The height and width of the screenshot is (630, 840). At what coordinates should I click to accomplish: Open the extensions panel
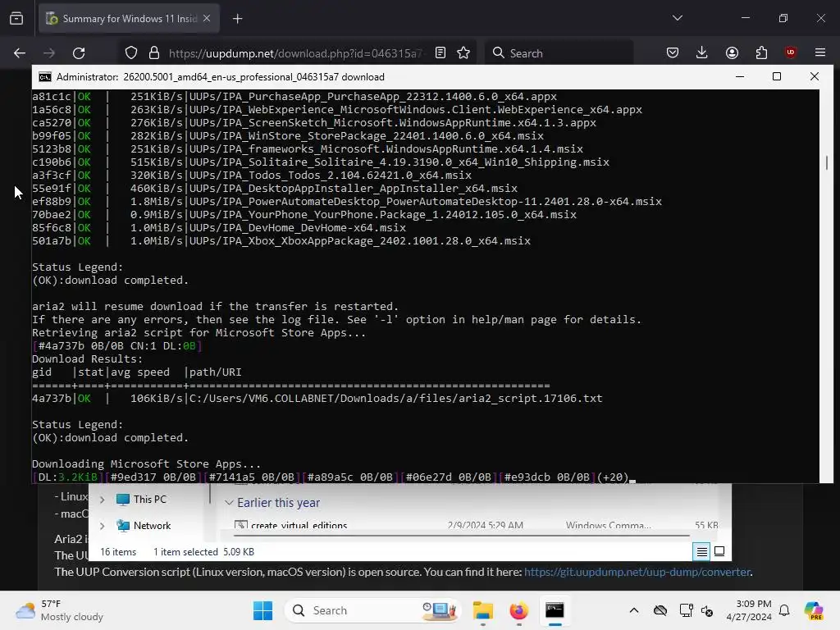click(761, 53)
